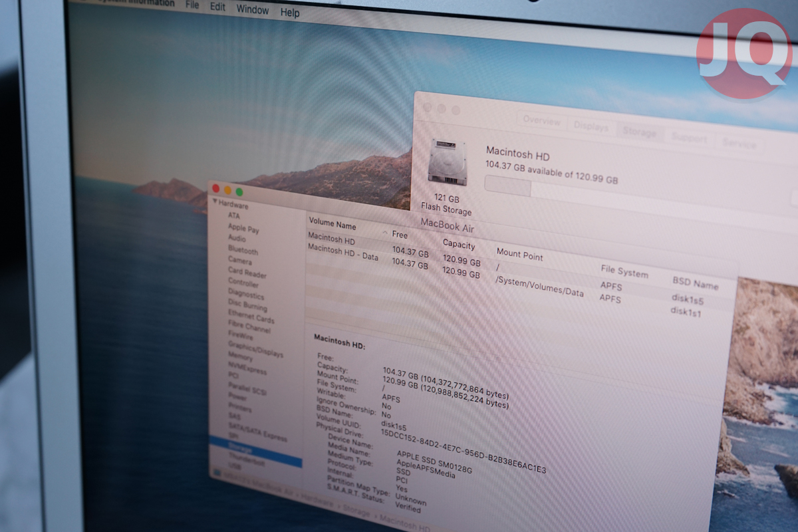Collapse the Hardware section in the sidebar
The width and height of the screenshot is (798, 532).
(x=214, y=201)
